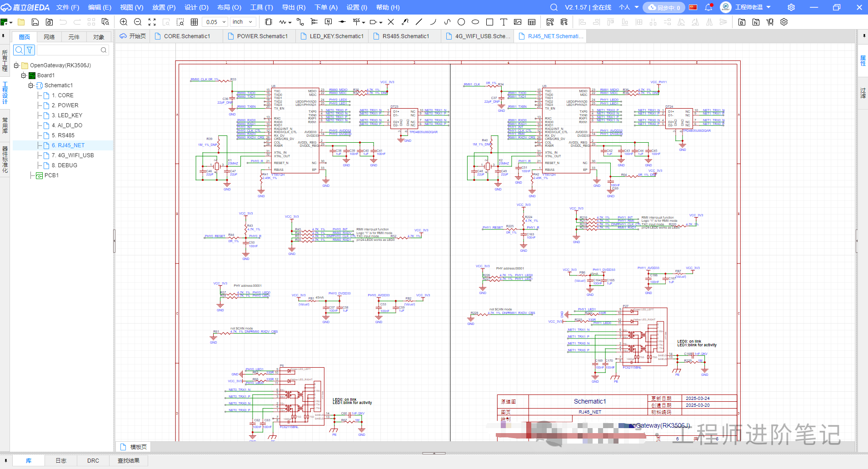Open the 放置 (P) menu
This screenshot has height=469, width=868.
click(164, 7)
